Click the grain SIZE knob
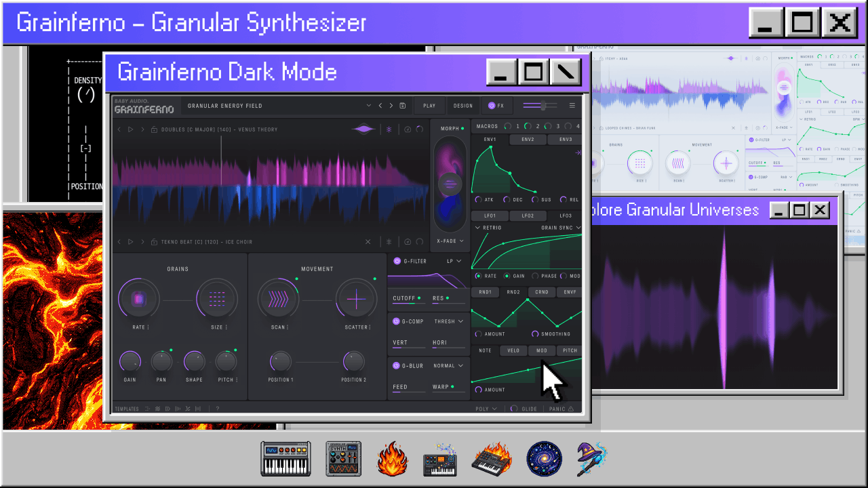This screenshot has height=488, width=868. point(217,298)
